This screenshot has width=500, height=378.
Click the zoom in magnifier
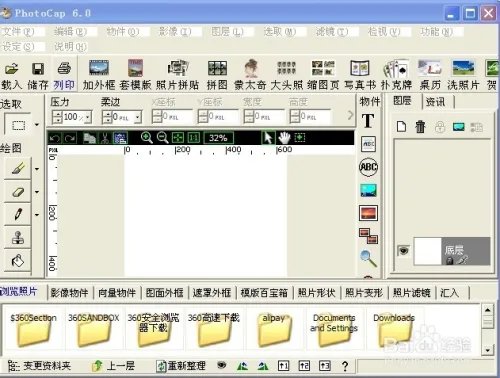click(146, 137)
